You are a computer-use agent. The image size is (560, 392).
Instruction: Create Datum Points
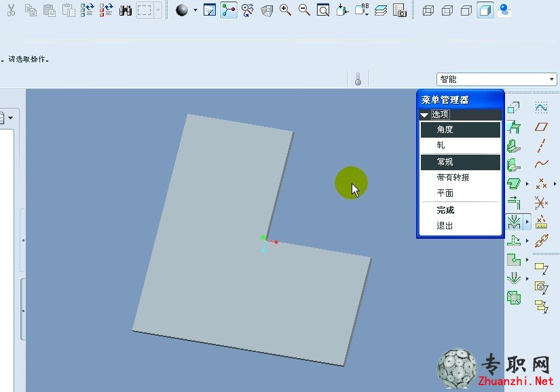541,184
